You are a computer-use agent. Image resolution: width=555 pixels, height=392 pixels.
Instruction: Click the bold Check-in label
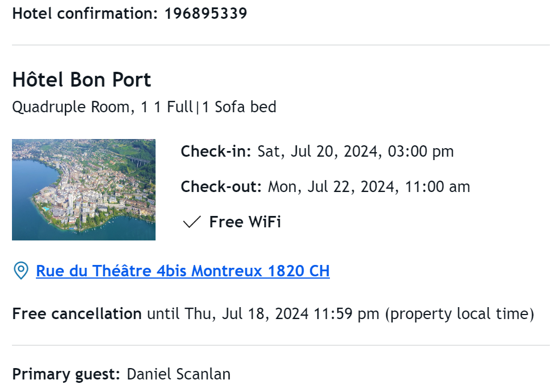pyautogui.click(x=216, y=152)
